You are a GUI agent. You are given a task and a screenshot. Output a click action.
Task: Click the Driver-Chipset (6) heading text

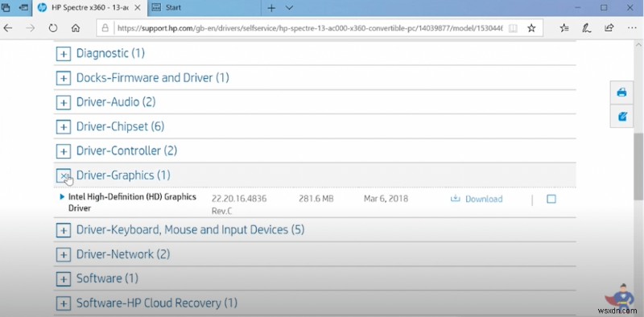pos(120,126)
